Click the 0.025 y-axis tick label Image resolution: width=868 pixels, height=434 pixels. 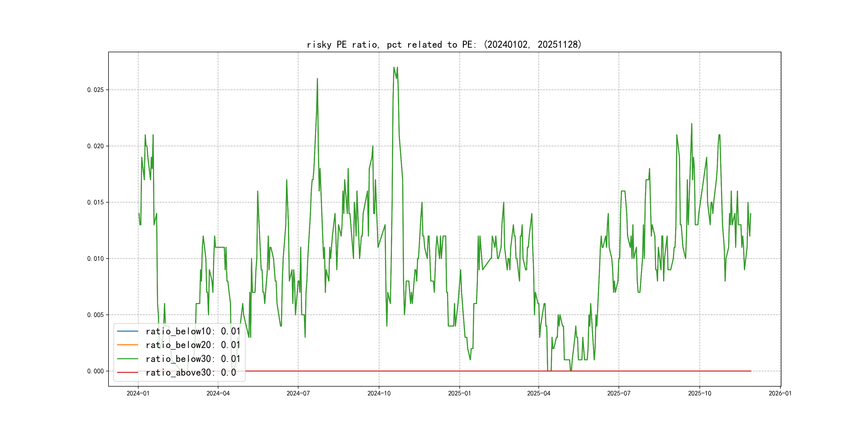pos(95,90)
